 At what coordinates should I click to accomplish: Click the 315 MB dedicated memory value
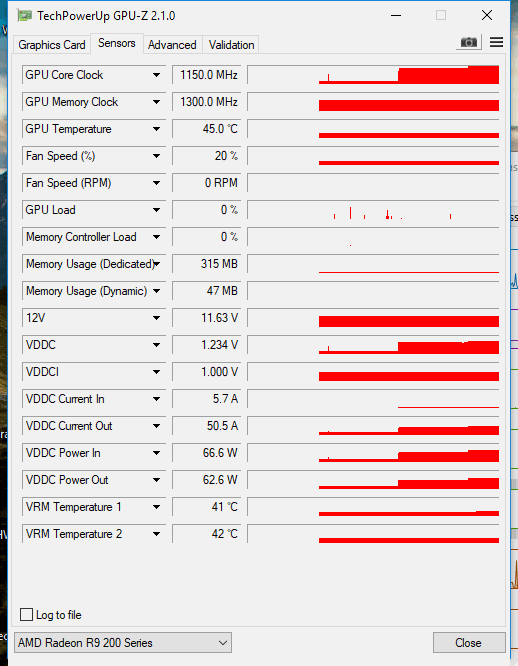207,264
